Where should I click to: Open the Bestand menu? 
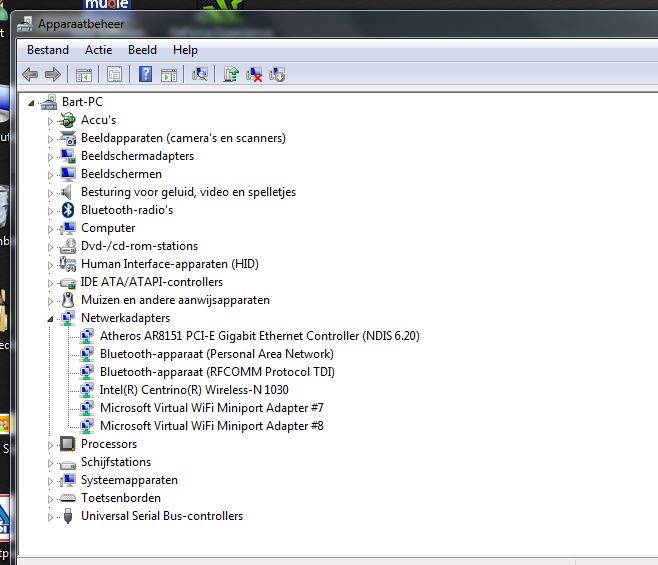(48, 50)
